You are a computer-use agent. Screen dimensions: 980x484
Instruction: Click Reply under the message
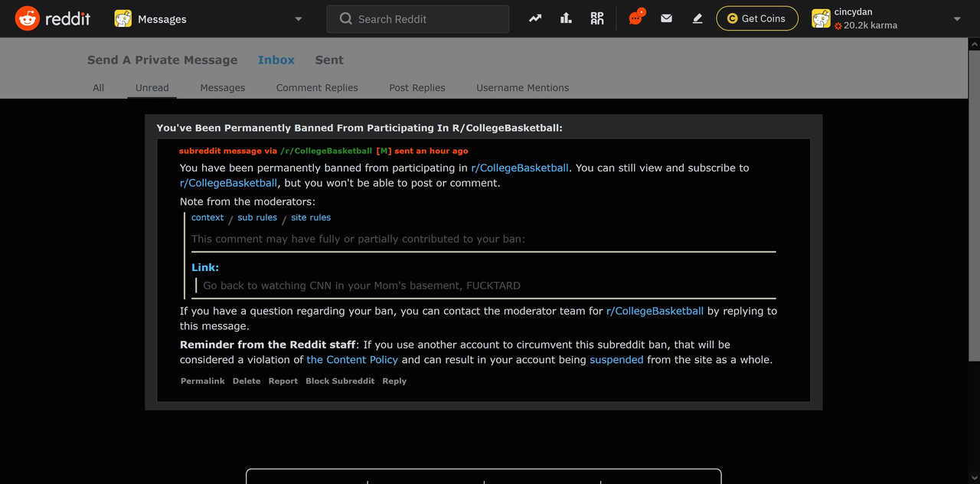[x=394, y=381]
